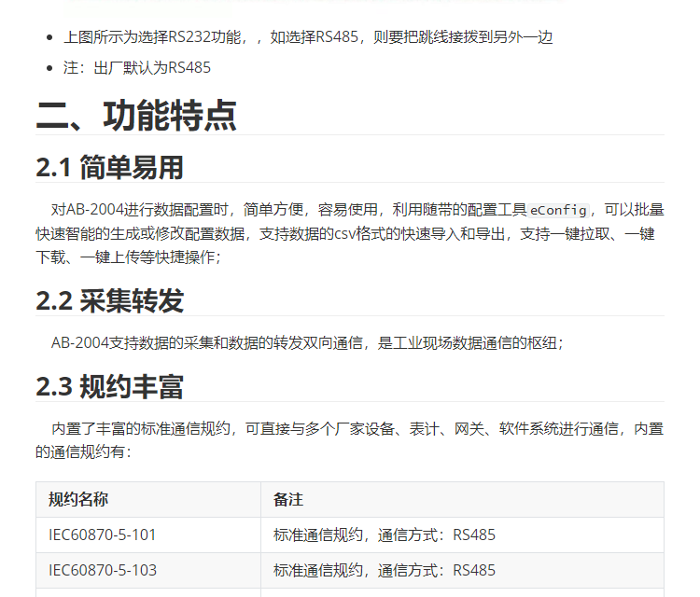Click the remark cell in IEC60870-5-101 row
This screenshot has height=597, width=700.
[462, 535]
